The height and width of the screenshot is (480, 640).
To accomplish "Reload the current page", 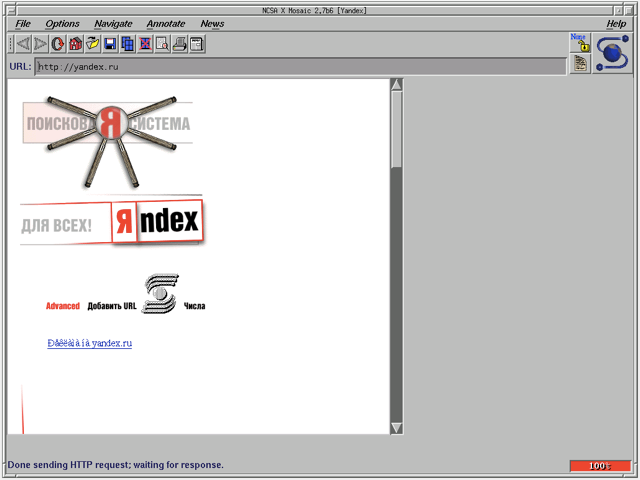I will (58, 44).
